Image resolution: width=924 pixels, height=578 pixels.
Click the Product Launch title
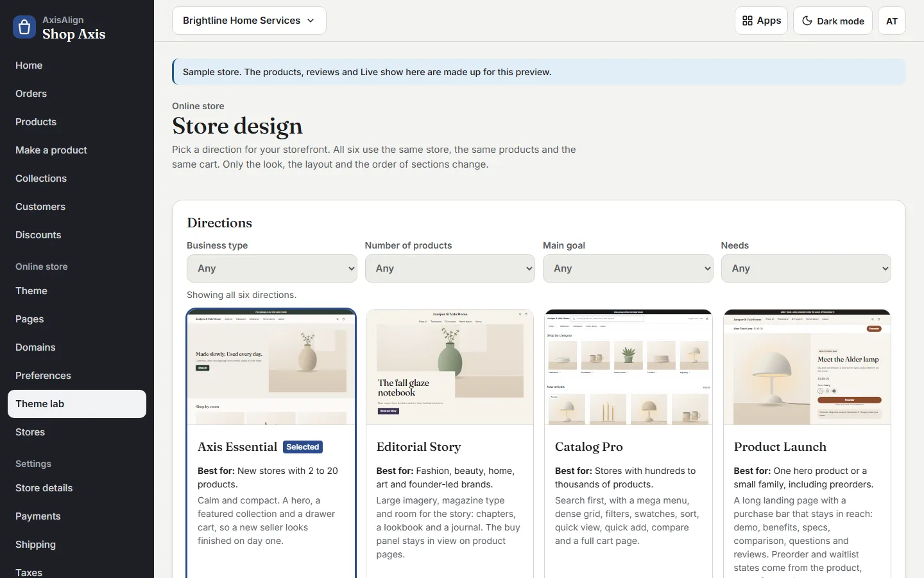(x=780, y=447)
